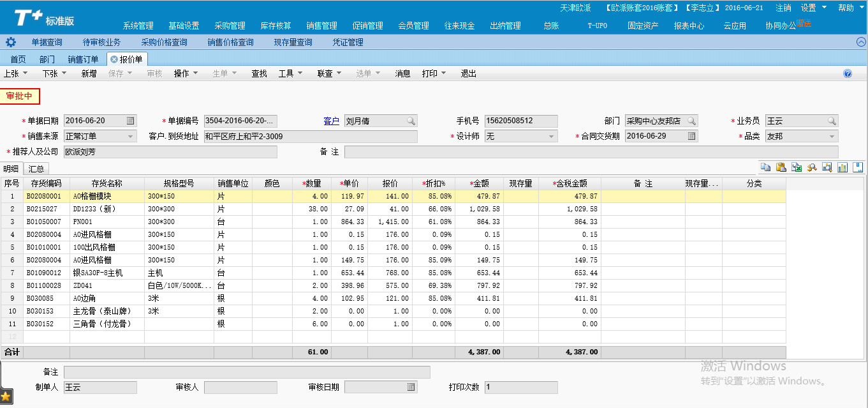Open the 凭证管理 shortcut

coord(348,42)
